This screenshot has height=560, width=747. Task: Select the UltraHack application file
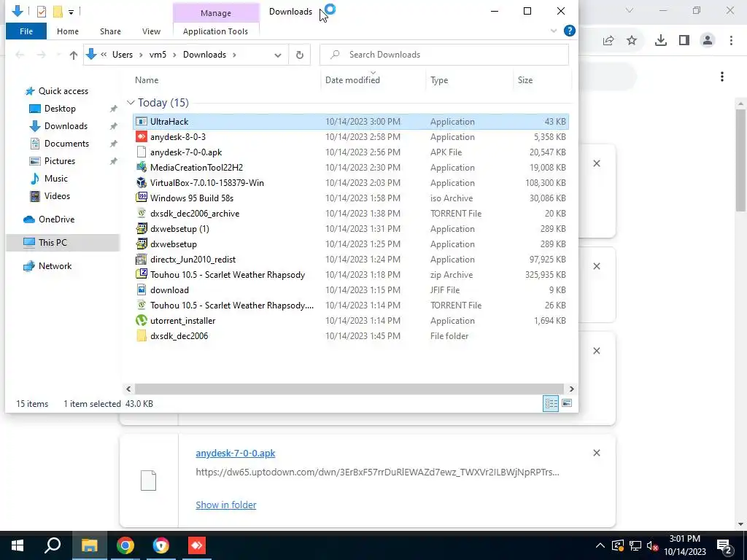pos(350,122)
